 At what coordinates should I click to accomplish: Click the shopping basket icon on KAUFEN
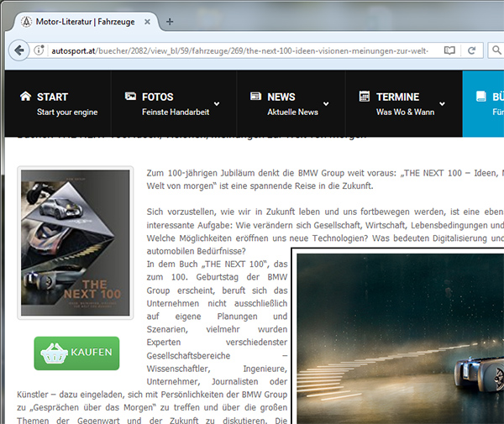(54, 353)
